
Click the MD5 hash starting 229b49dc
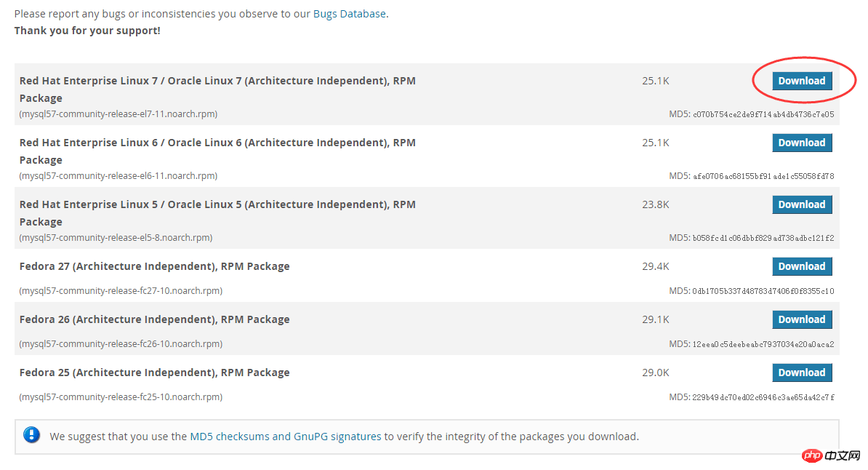[763, 397]
